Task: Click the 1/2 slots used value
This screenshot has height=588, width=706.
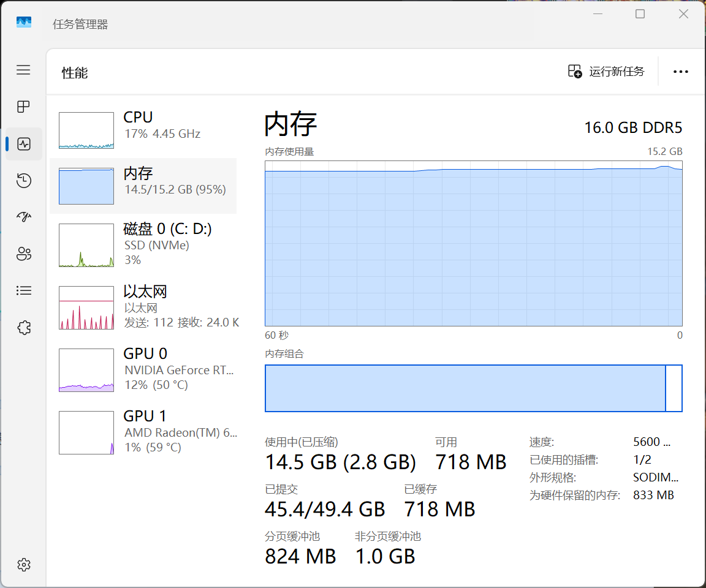Action: point(642,460)
